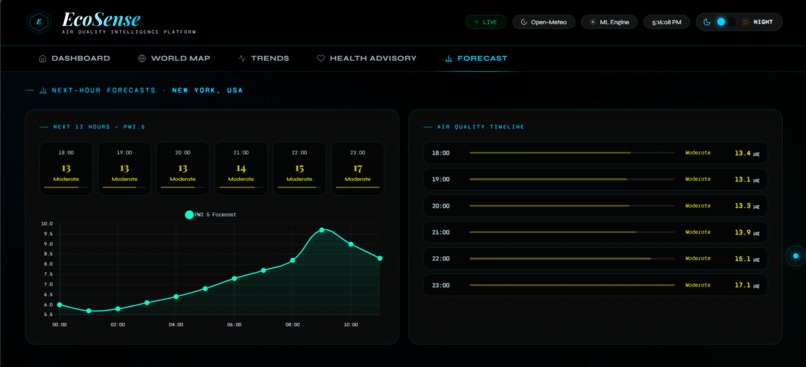The image size is (806, 367).
Task: Click the 19:00 timeline progress bar
Action: [x=572, y=179]
